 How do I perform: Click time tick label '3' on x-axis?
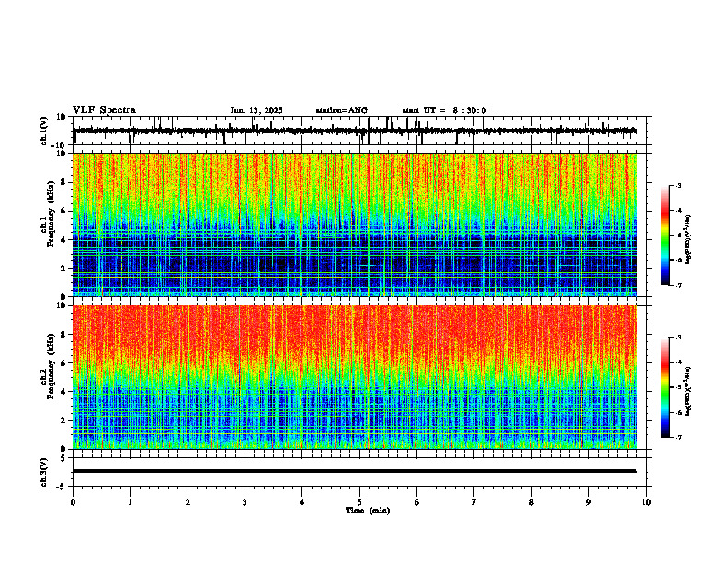click(245, 502)
